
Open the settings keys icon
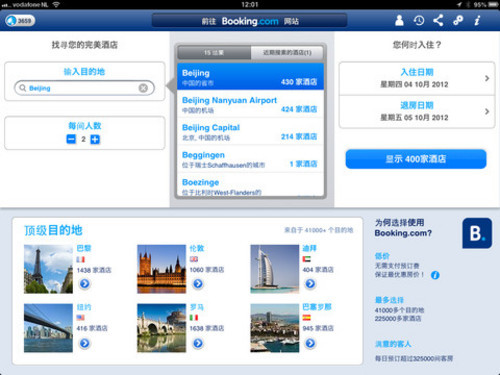pos(458,21)
